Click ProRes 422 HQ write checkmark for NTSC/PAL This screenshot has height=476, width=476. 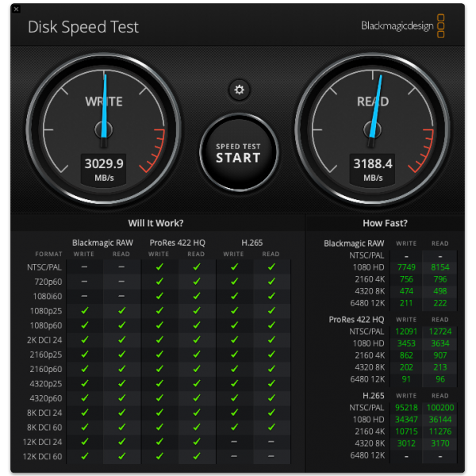(x=159, y=267)
